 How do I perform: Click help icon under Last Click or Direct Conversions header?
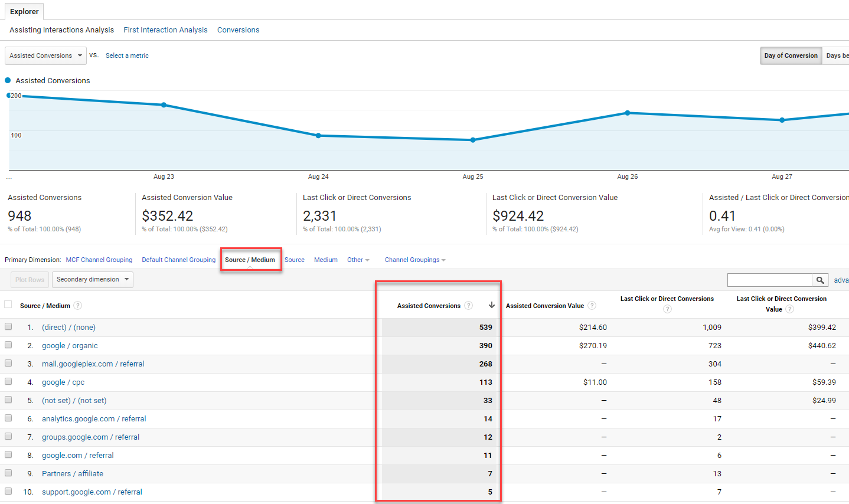pyautogui.click(x=667, y=309)
